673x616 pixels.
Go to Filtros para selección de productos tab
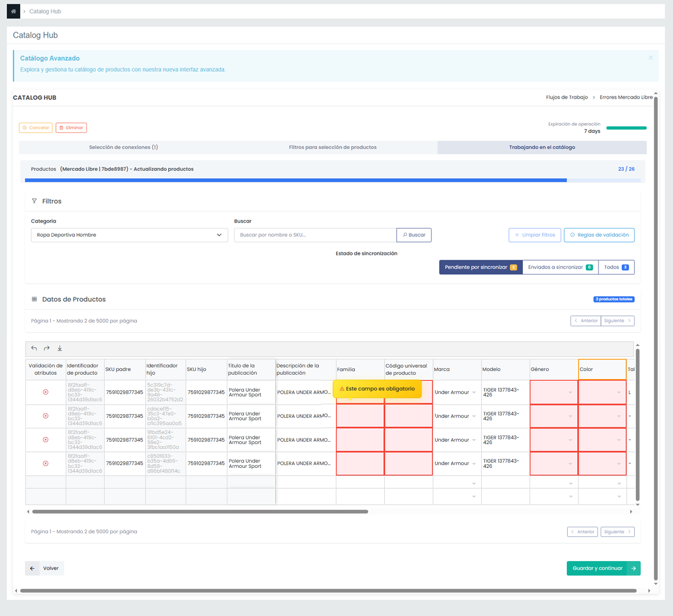pos(333,147)
